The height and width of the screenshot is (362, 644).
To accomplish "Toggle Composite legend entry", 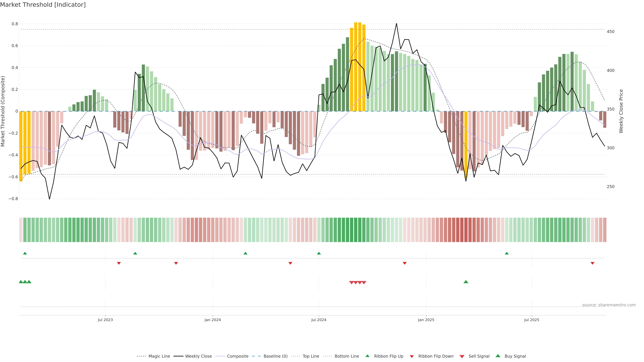I will [x=237, y=356].
